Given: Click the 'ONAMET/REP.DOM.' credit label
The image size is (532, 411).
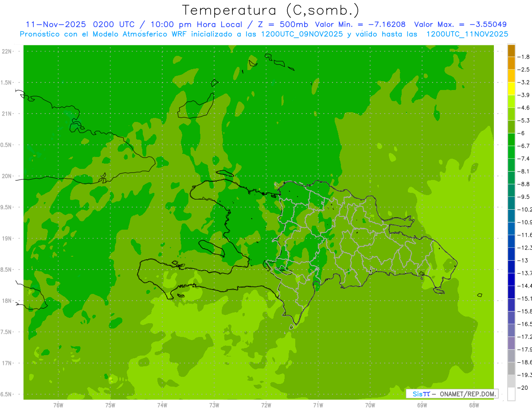Looking at the screenshot, I should tap(468, 394).
